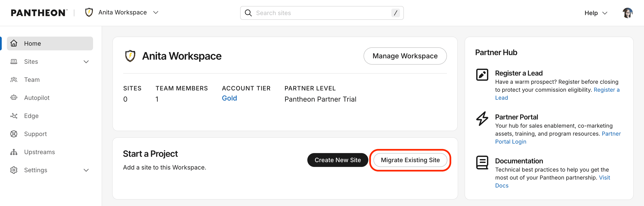
Task: Expand the Settings chevron
Action: click(x=86, y=170)
